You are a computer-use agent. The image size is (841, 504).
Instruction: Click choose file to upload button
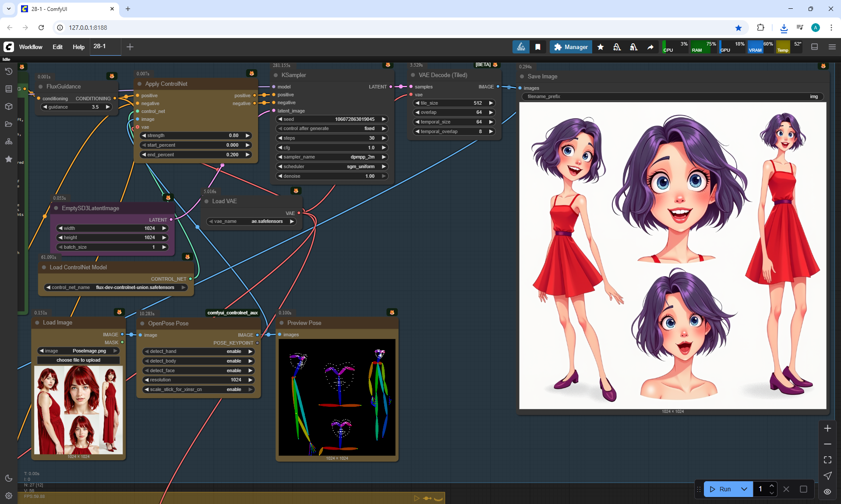coord(78,360)
